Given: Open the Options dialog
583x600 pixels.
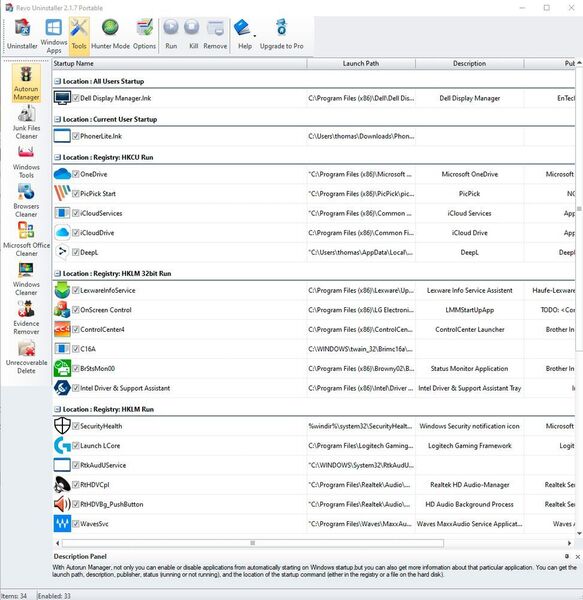Looking at the screenshot, I should (144, 34).
